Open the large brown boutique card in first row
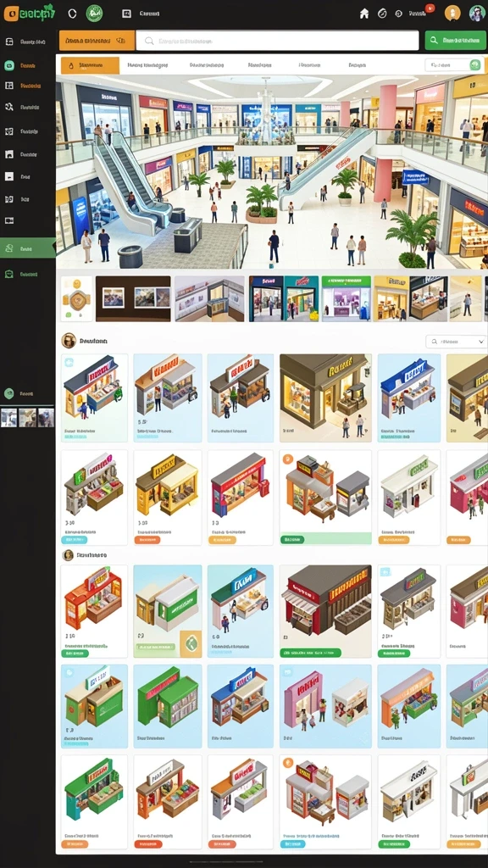The image size is (488, 868). pyautogui.click(x=325, y=398)
